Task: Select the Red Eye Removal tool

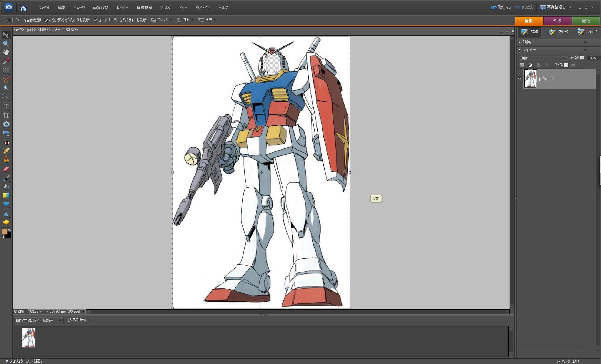Action: point(6,142)
